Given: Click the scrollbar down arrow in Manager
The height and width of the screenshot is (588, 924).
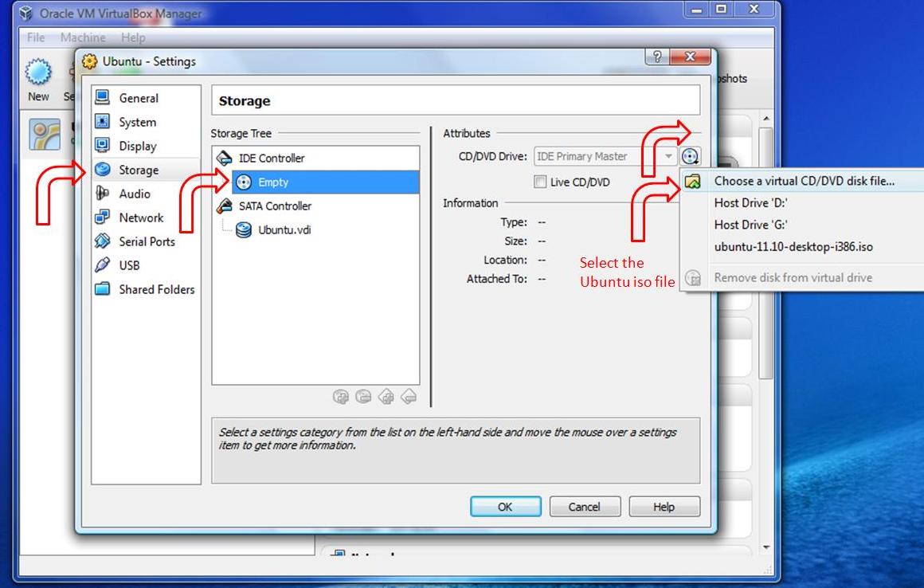Looking at the screenshot, I should 766,547.
